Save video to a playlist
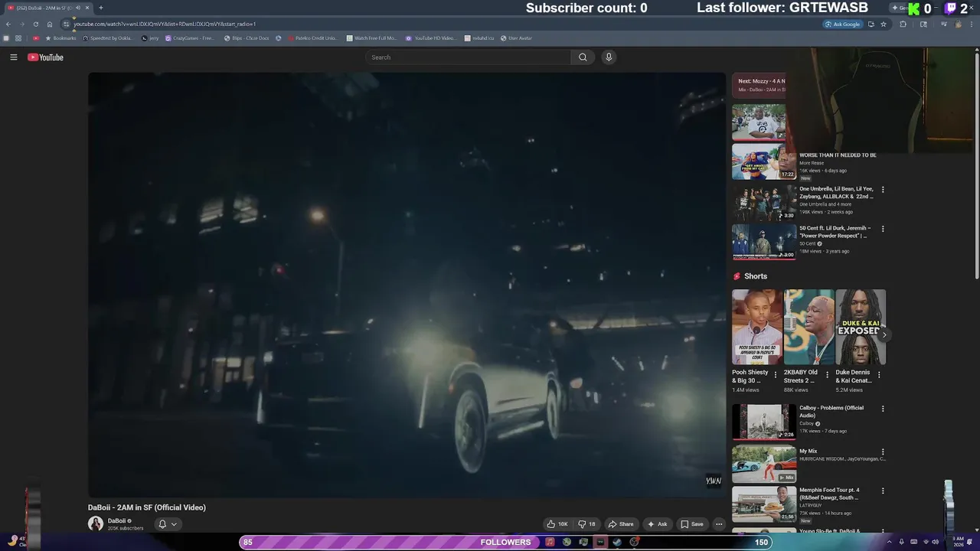The width and height of the screenshot is (980, 551). pyautogui.click(x=692, y=524)
